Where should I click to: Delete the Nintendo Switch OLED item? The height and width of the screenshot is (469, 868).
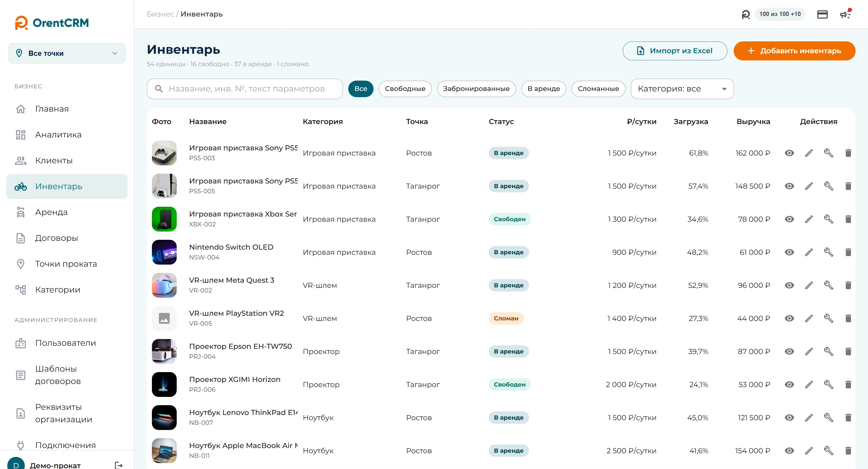[x=848, y=252]
